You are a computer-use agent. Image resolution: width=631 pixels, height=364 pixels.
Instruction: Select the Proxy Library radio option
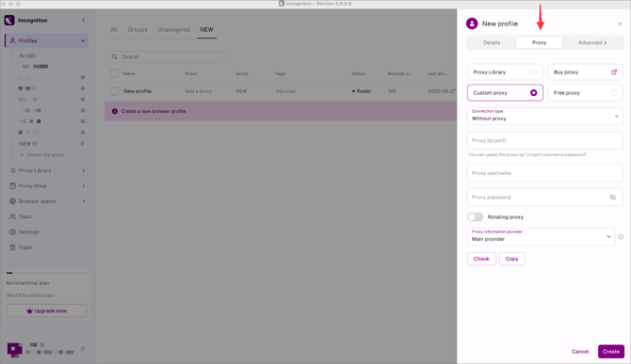(x=533, y=71)
